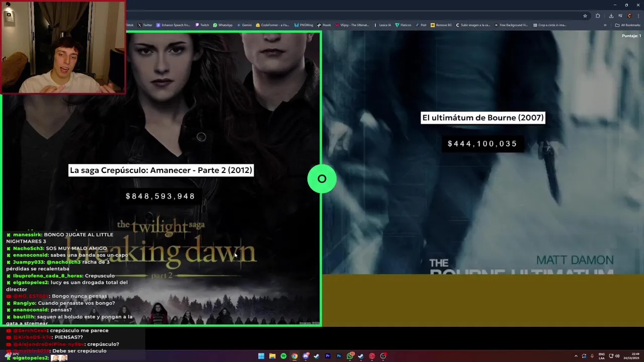Open the Crop a circle bookmark
The image size is (644, 362).
coord(549,25)
